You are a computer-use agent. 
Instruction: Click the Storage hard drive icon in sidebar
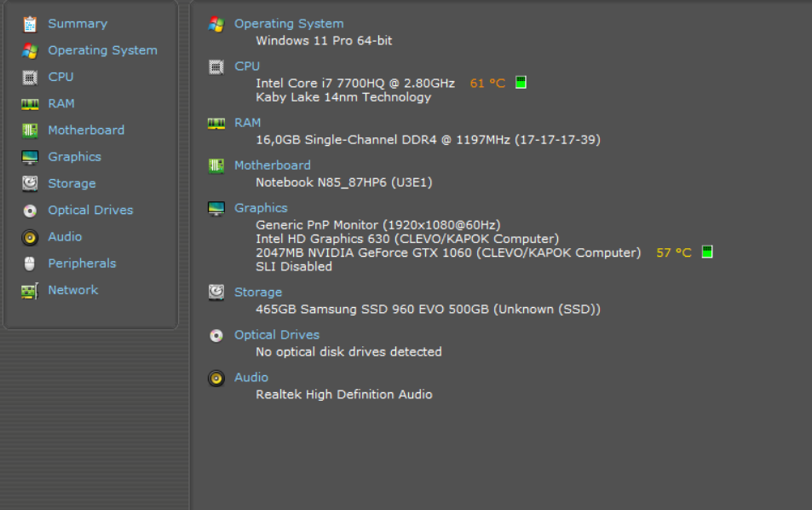point(30,183)
